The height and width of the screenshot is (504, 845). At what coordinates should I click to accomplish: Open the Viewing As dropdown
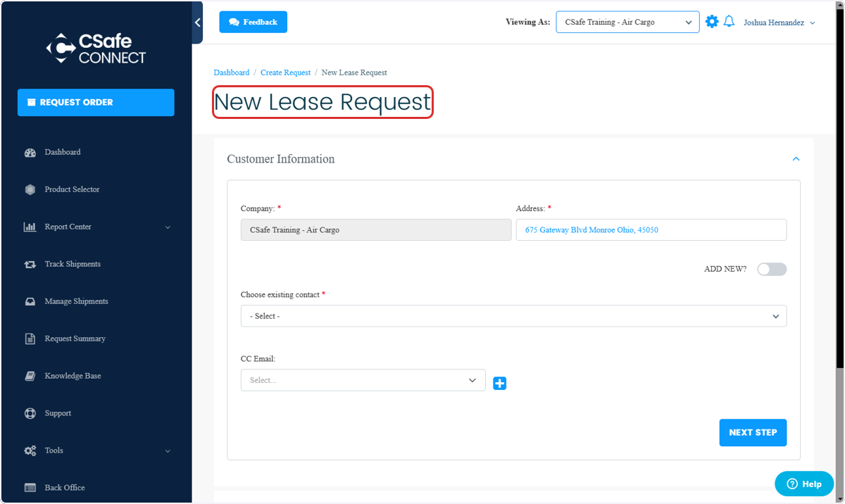point(627,22)
